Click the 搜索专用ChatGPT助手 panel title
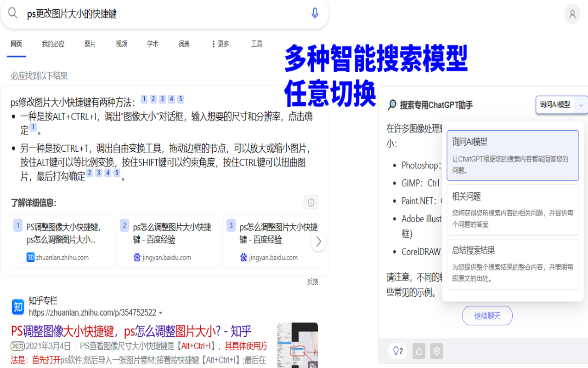The image size is (588, 368). (x=436, y=105)
